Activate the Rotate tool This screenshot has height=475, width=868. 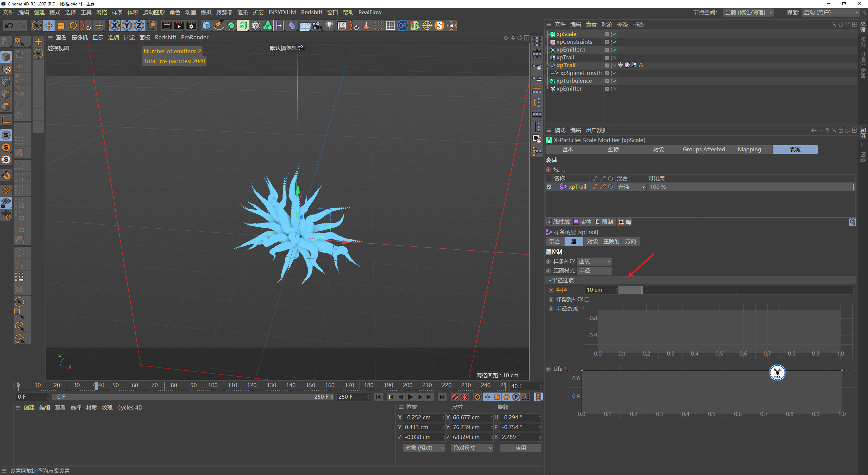(73, 25)
